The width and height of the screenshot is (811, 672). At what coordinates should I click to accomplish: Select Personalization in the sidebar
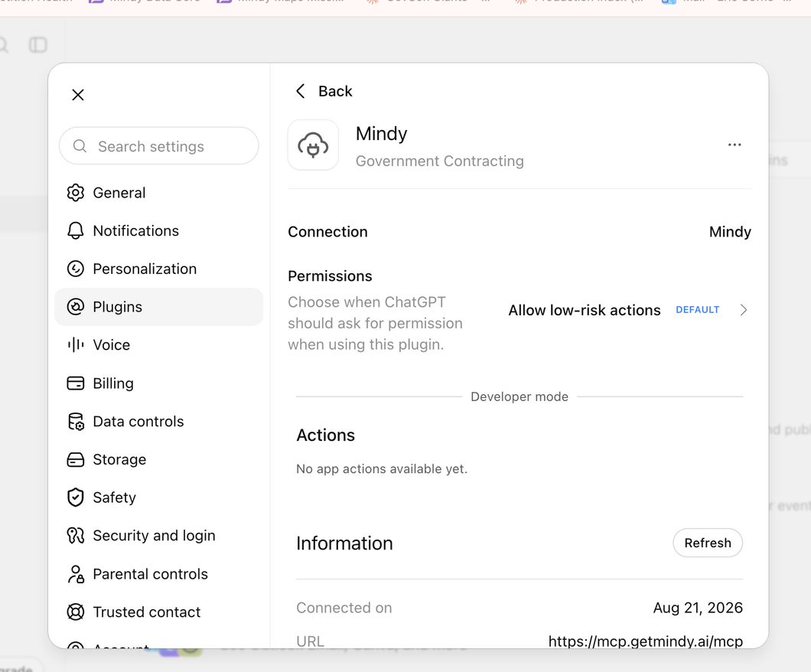point(159,269)
